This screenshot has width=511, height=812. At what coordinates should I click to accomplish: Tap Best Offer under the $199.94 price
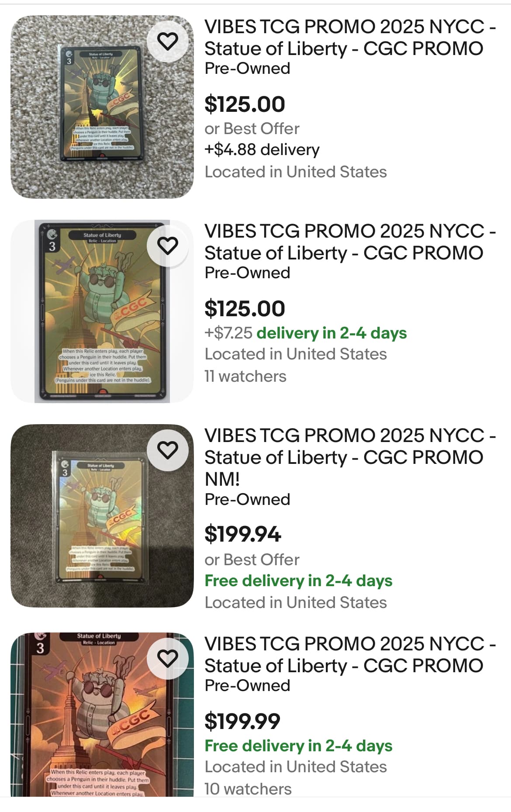(252, 560)
